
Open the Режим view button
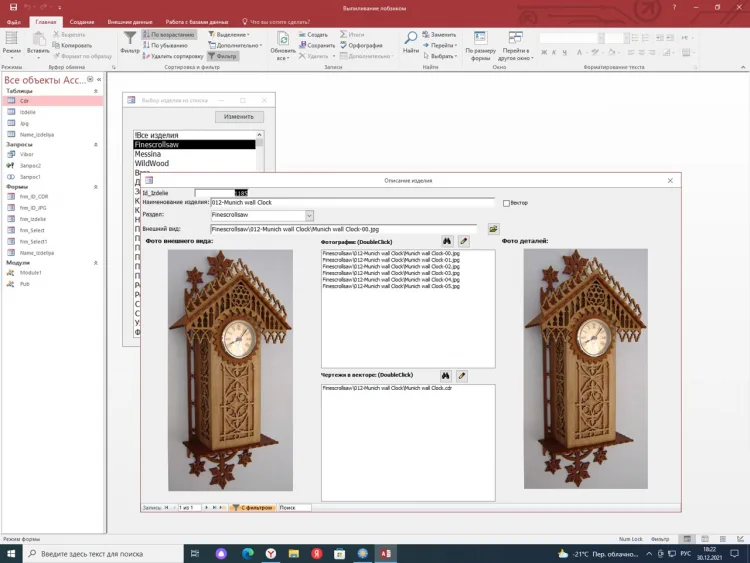tap(11, 45)
